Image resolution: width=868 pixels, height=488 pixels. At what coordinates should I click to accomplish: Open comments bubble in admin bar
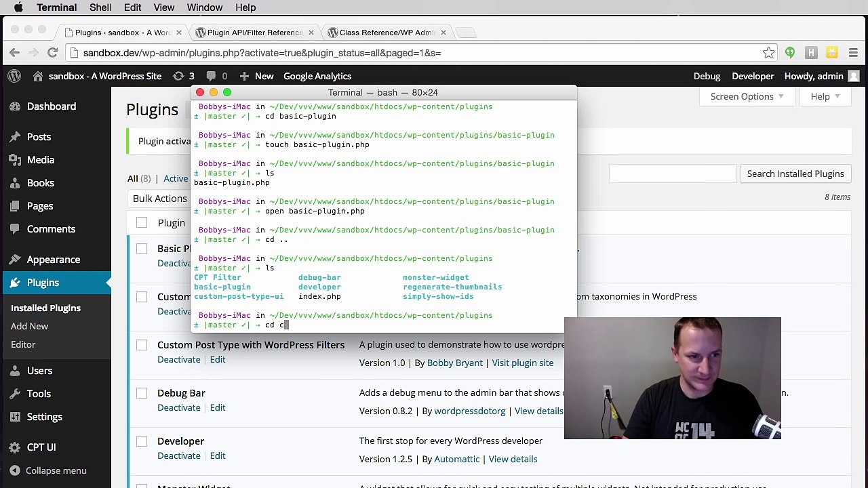coord(211,76)
